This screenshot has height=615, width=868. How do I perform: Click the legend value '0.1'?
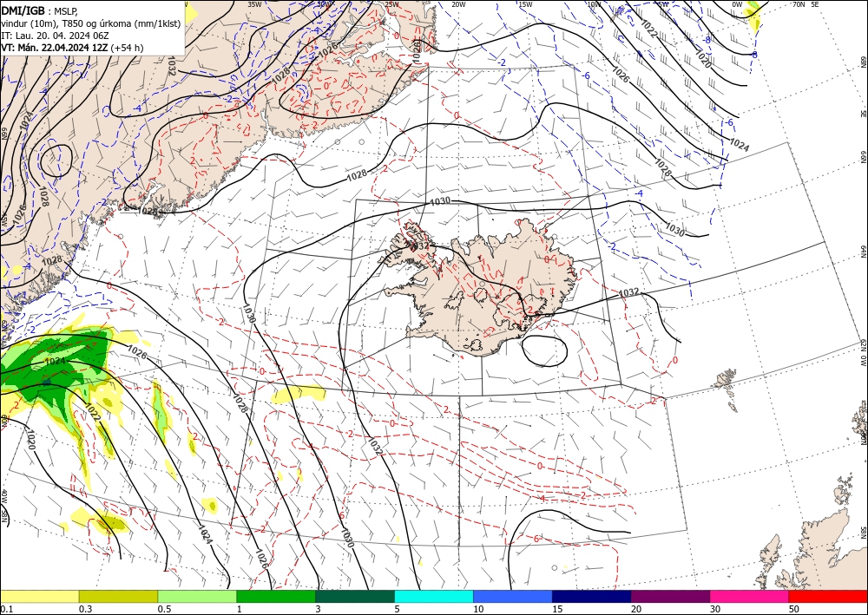(x=5, y=609)
